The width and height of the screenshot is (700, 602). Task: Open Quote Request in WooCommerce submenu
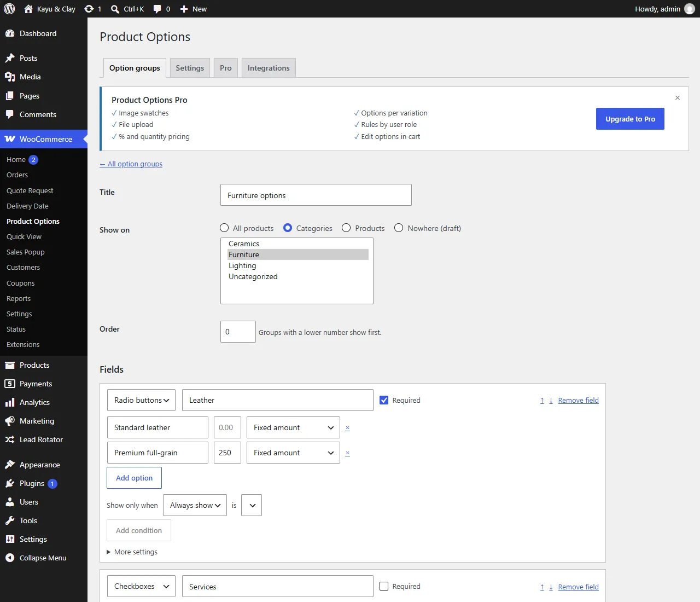tap(30, 190)
